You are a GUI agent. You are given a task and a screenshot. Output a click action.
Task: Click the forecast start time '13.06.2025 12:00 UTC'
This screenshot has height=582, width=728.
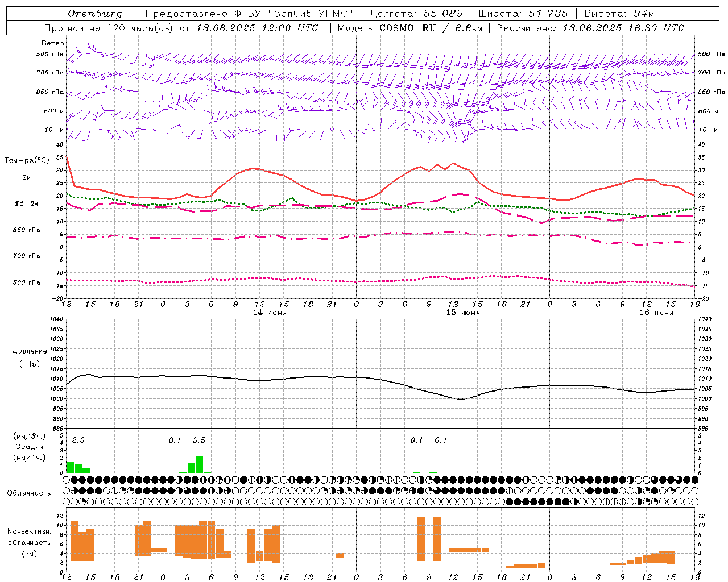tap(257, 28)
